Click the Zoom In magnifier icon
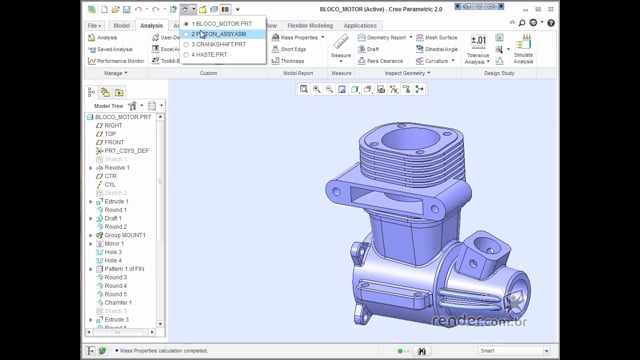 coord(316,89)
